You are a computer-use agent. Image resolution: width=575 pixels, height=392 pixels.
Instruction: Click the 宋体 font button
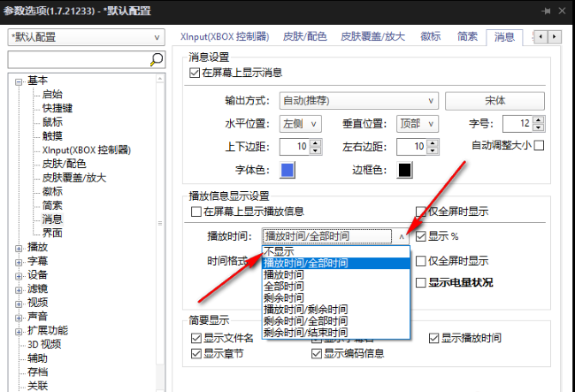tap(494, 100)
